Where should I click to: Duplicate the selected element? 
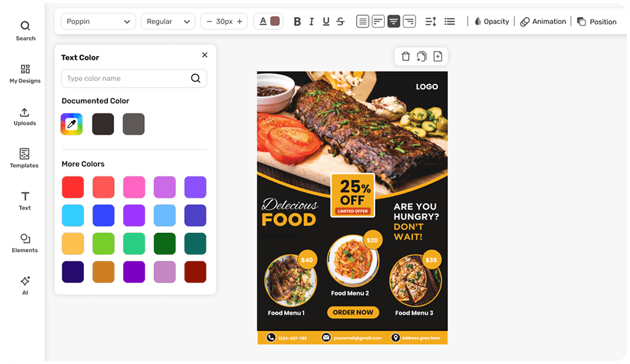point(421,56)
